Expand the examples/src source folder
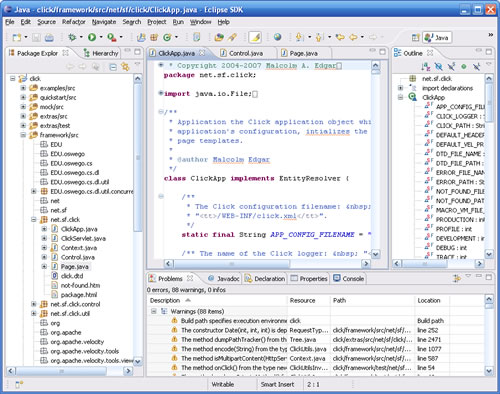The height and width of the screenshot is (394, 500). pyautogui.click(x=23, y=88)
